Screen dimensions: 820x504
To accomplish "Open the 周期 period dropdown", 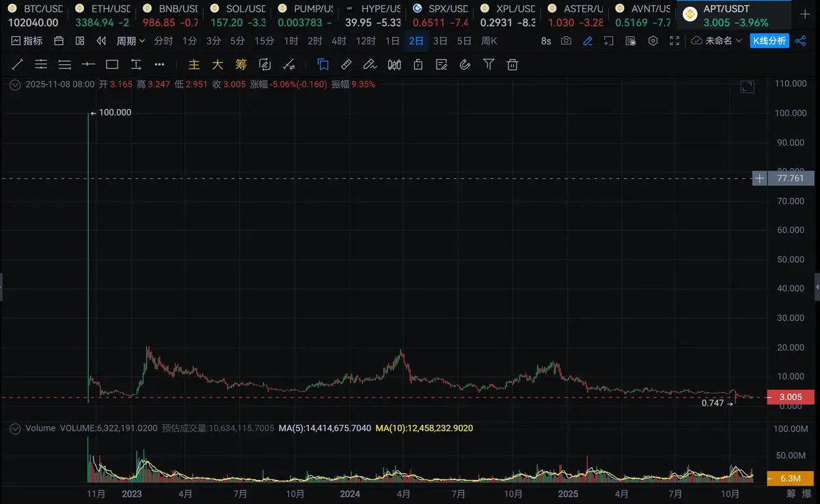I will (x=131, y=41).
